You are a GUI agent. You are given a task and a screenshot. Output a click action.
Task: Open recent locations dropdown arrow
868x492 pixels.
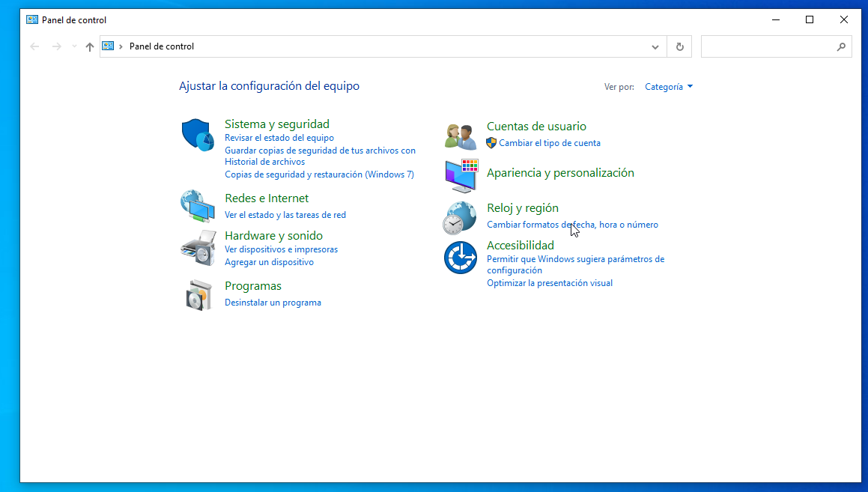74,46
